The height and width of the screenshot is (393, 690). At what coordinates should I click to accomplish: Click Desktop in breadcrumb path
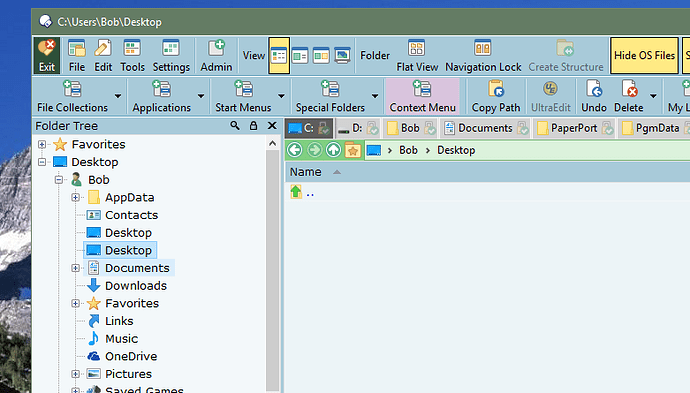coord(456,150)
